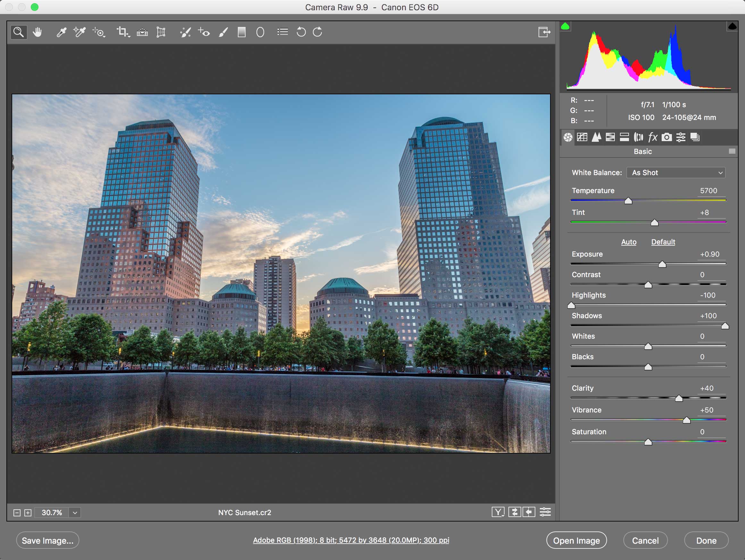The height and width of the screenshot is (560, 745).
Task: Toggle the highlight clipping warning
Action: point(733,26)
